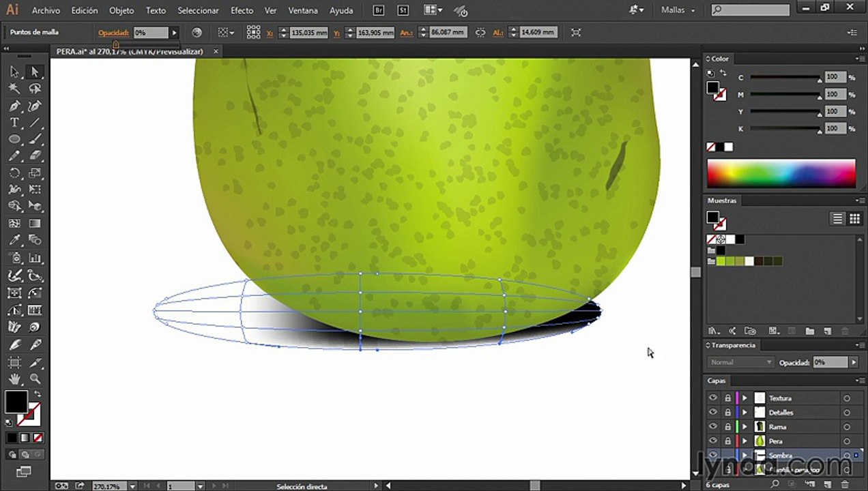Open the Efecto menu
This screenshot has height=491, width=868.
tap(242, 10)
